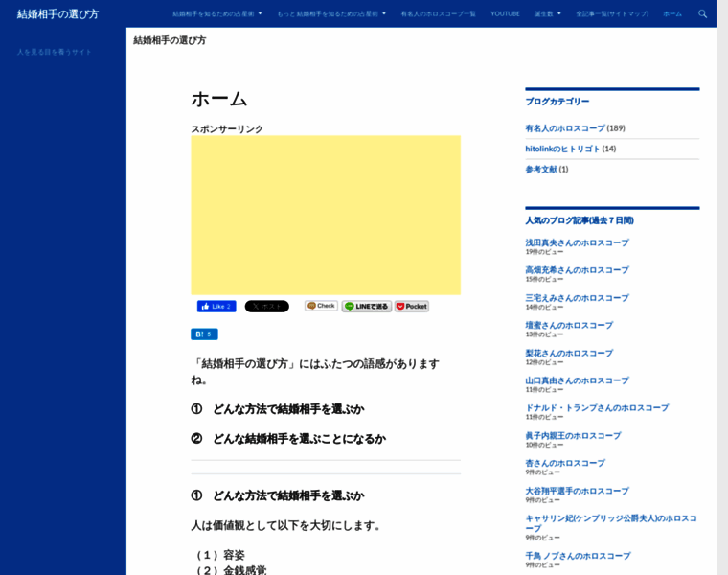Click the スポンサーリンク label
The height and width of the screenshot is (575, 728).
click(x=227, y=129)
